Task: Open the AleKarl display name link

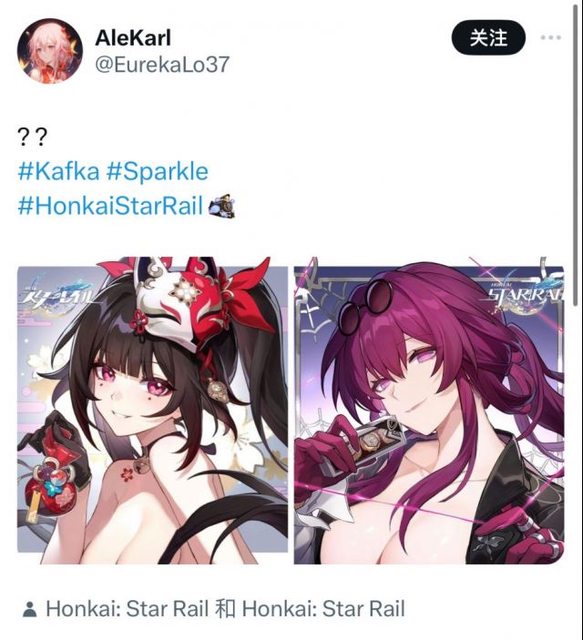Action: (x=133, y=38)
